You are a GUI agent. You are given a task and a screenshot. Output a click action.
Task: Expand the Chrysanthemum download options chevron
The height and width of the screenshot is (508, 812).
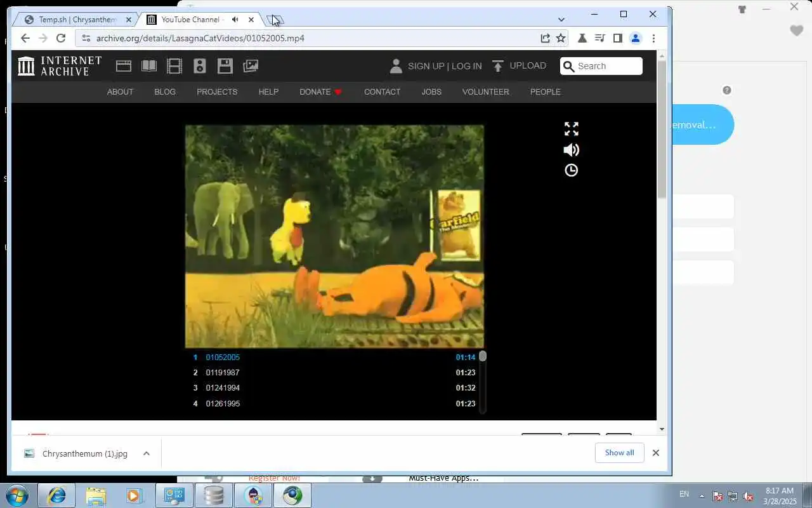pyautogui.click(x=147, y=453)
